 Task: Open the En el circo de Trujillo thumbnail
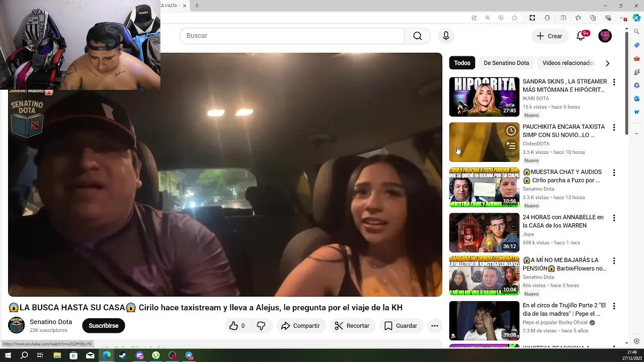pos(484,321)
